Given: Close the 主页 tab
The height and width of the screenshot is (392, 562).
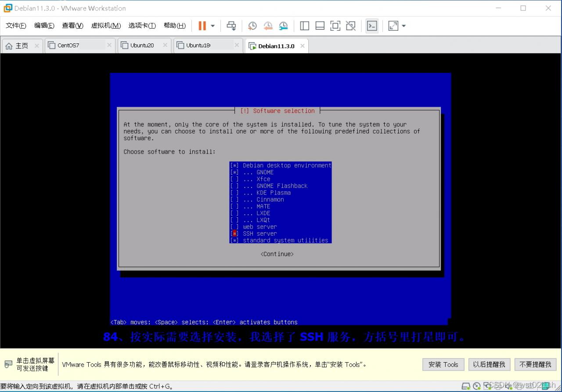Looking at the screenshot, I should tap(36, 46).
